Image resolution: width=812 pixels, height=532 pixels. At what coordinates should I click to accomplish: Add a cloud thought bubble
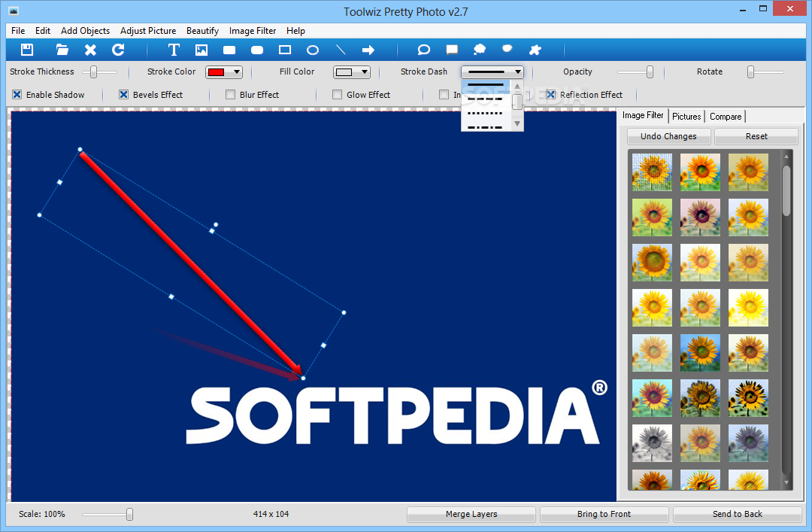pos(480,50)
